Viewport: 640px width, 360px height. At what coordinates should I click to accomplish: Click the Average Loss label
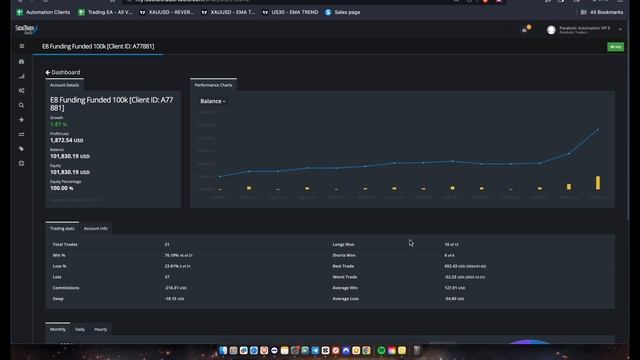tap(345, 299)
